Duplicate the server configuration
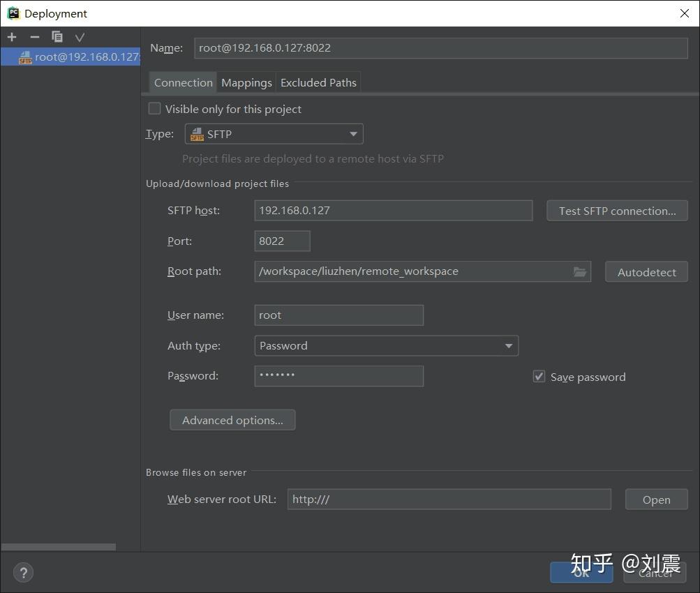 point(57,37)
